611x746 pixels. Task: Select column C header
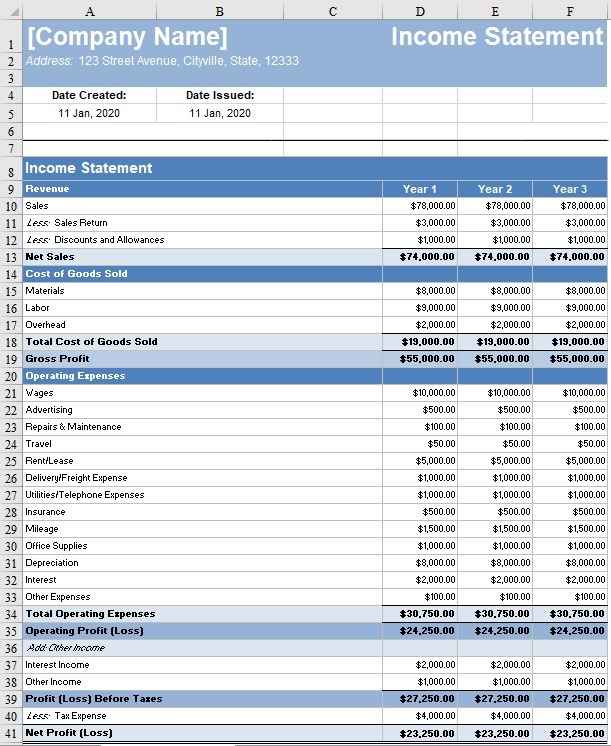click(332, 10)
